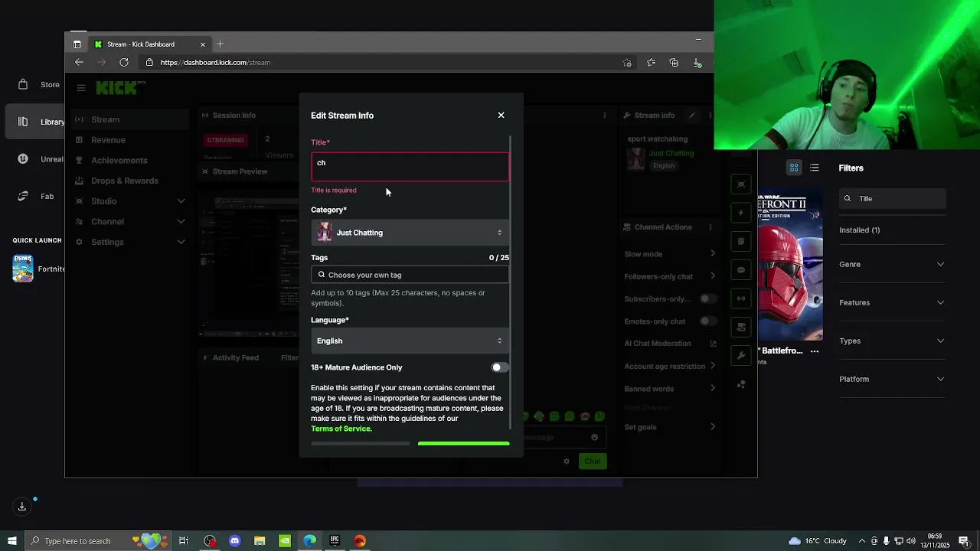This screenshot has height=551, width=980.
Task: Open Account age restriction settings
Action: (670, 366)
